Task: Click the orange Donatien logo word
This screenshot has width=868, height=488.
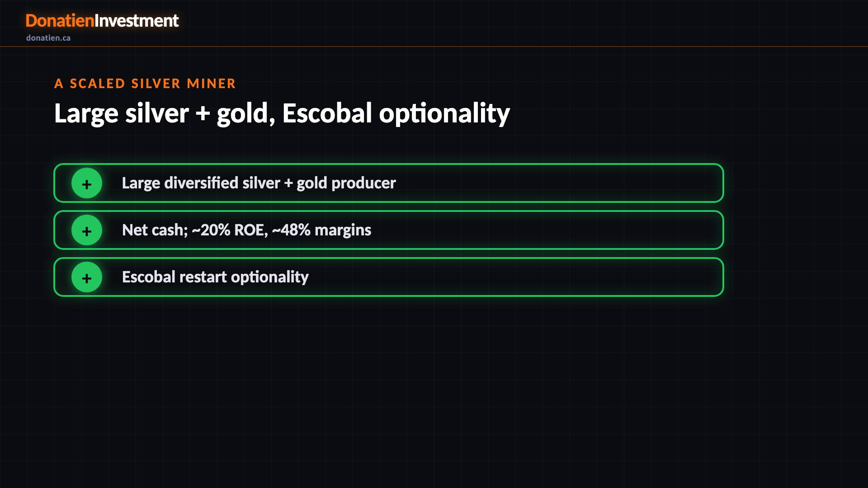Action: 60,21
